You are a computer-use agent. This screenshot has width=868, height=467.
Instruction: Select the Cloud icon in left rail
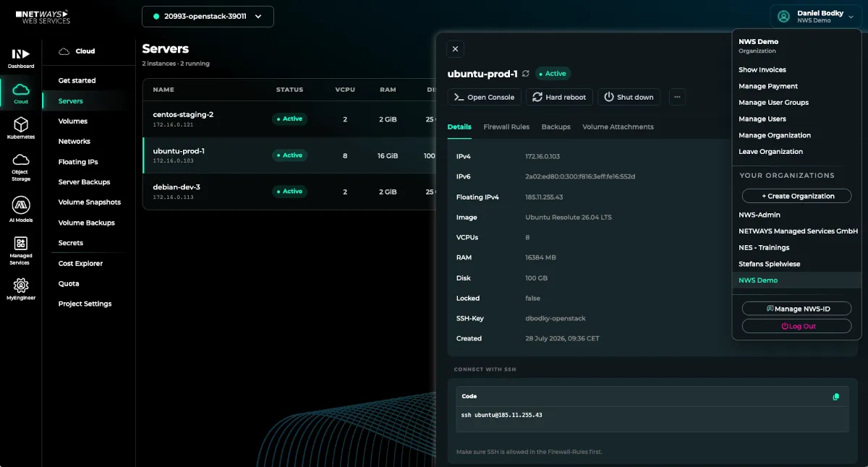tap(21, 93)
